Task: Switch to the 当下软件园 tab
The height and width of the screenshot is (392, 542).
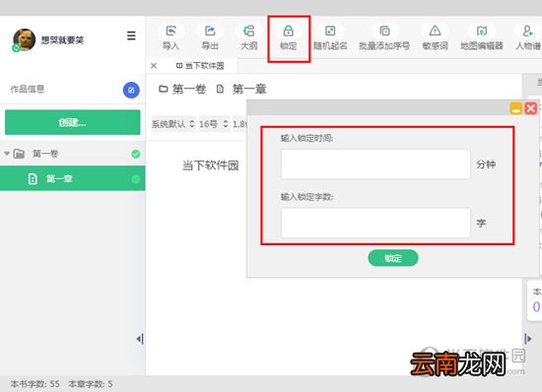Action: (200, 66)
